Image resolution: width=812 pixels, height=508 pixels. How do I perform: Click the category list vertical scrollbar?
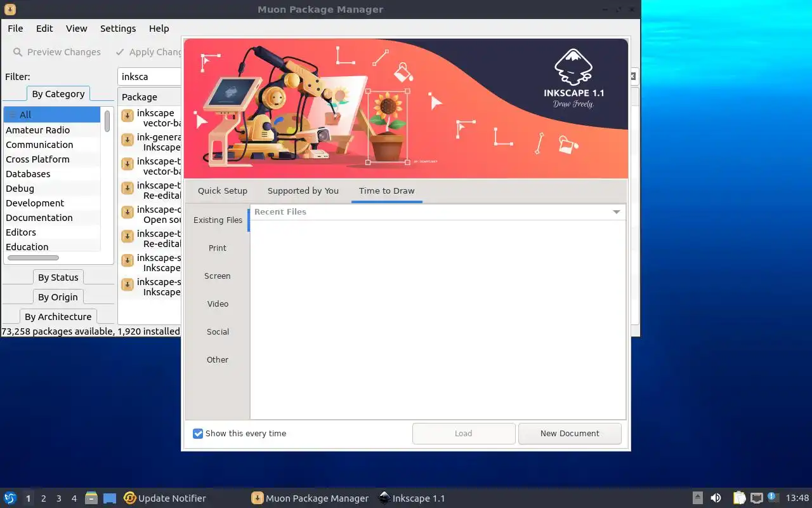point(107,121)
